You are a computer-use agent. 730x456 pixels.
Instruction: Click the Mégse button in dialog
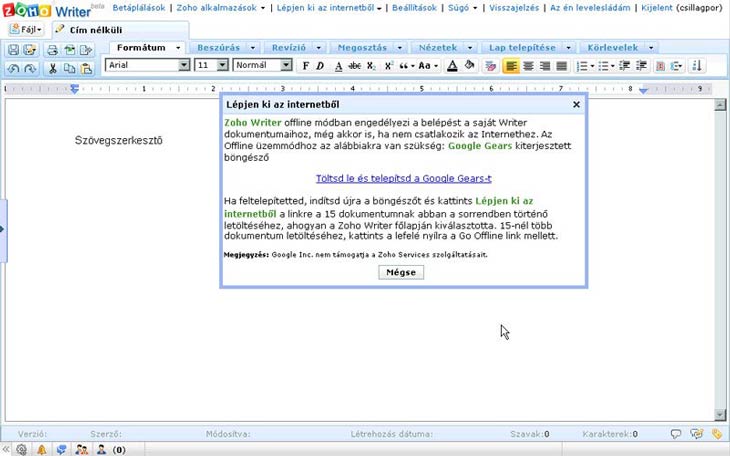coord(401,272)
